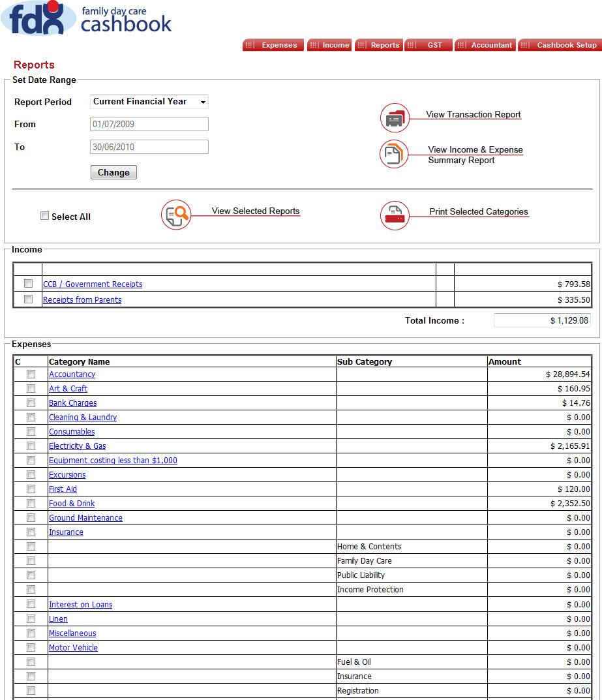The image size is (602, 700).
Task: Tick the Electricity & Gas checkbox
Action: click(x=31, y=446)
